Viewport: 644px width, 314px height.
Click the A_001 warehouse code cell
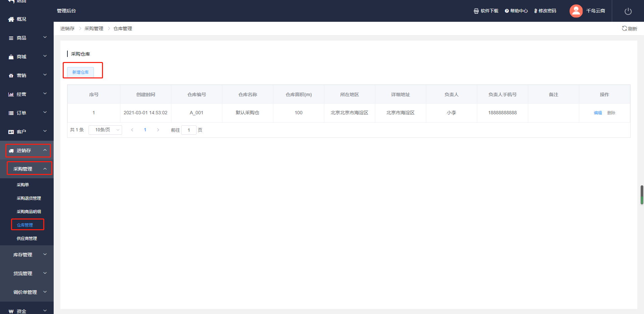[197, 113]
